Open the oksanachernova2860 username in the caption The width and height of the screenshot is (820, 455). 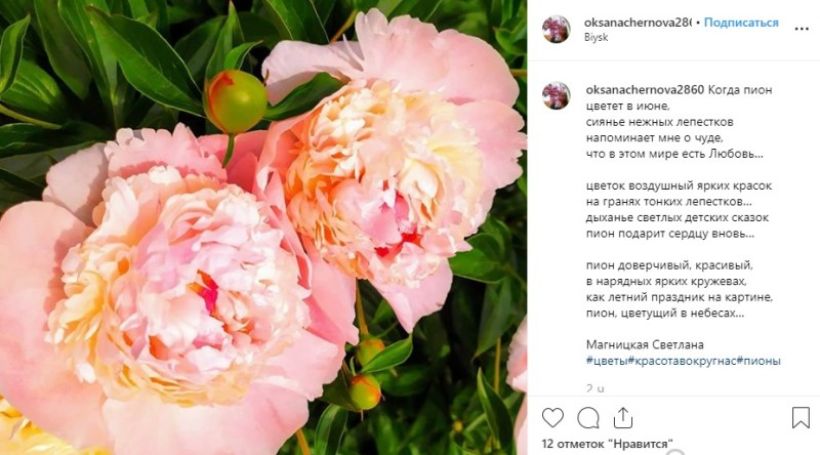click(645, 90)
